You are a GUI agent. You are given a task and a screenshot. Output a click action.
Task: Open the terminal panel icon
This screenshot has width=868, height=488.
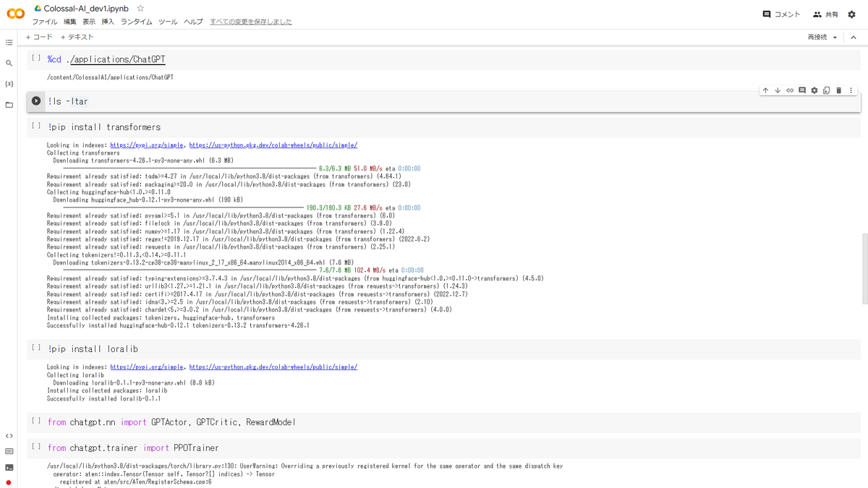point(9,468)
